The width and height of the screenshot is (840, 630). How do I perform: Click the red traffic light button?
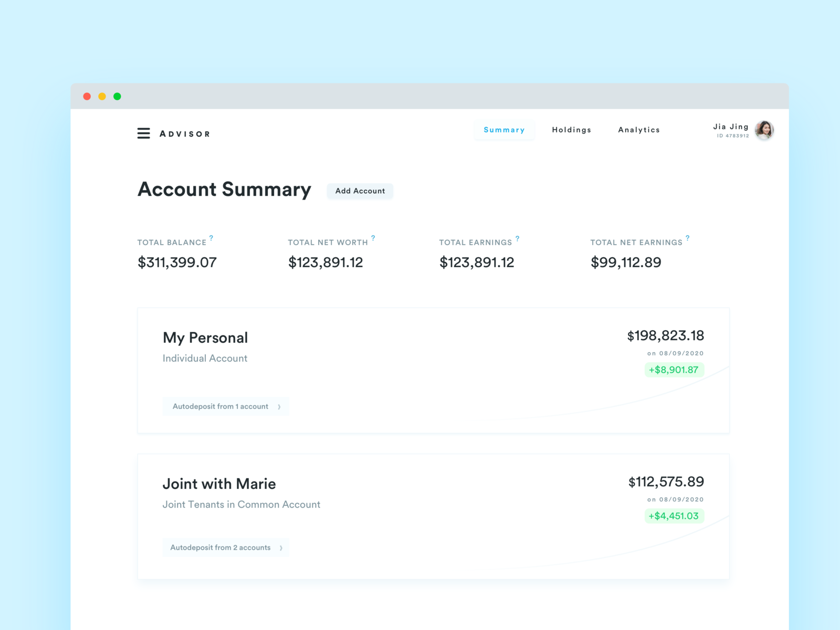87,96
